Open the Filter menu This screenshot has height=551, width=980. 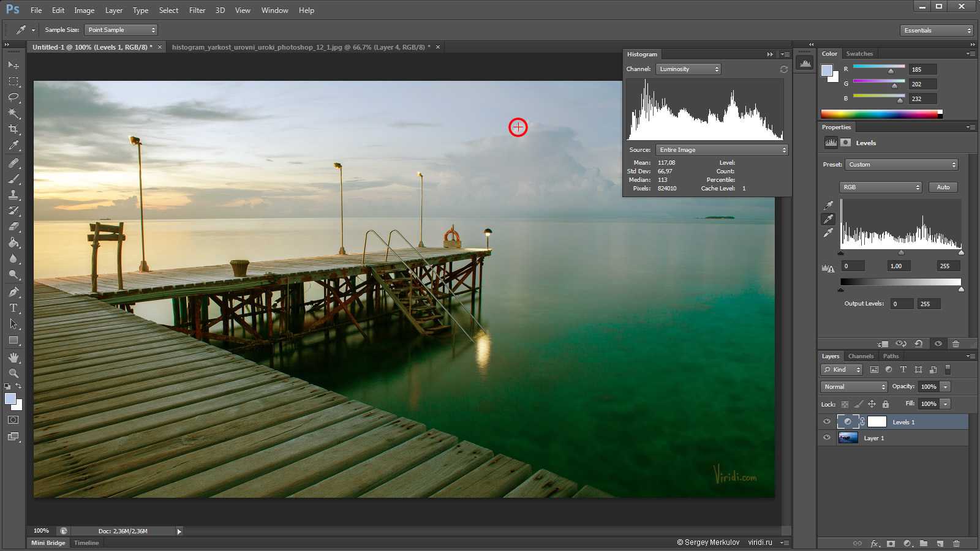197,10
